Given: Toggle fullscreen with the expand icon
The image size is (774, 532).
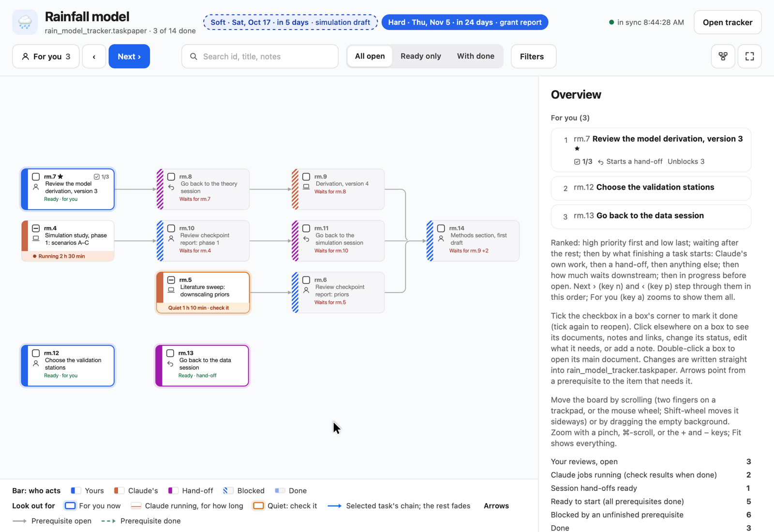Looking at the screenshot, I should (x=749, y=57).
